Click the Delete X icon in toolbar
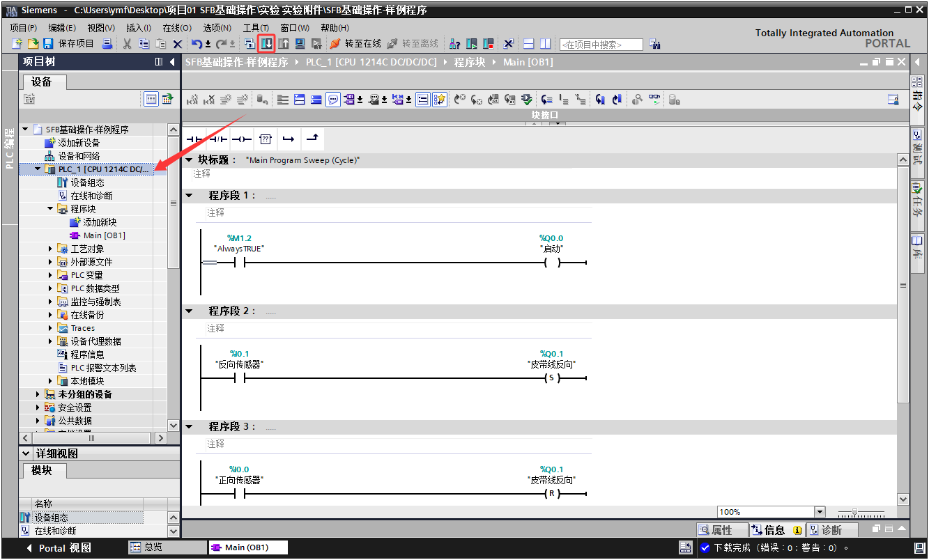 tap(177, 44)
